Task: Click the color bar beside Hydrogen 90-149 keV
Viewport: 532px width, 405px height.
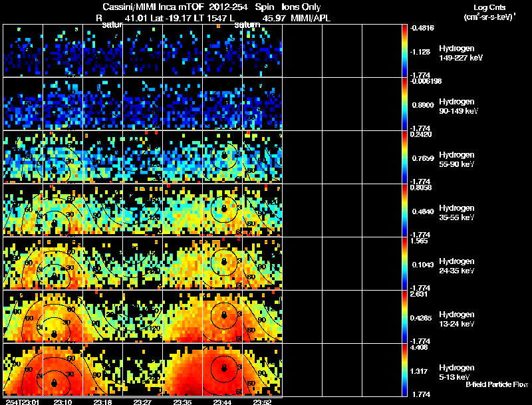Action: click(x=404, y=104)
